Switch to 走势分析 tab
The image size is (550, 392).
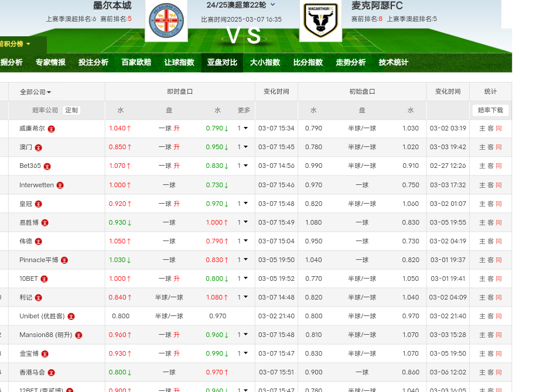351,63
